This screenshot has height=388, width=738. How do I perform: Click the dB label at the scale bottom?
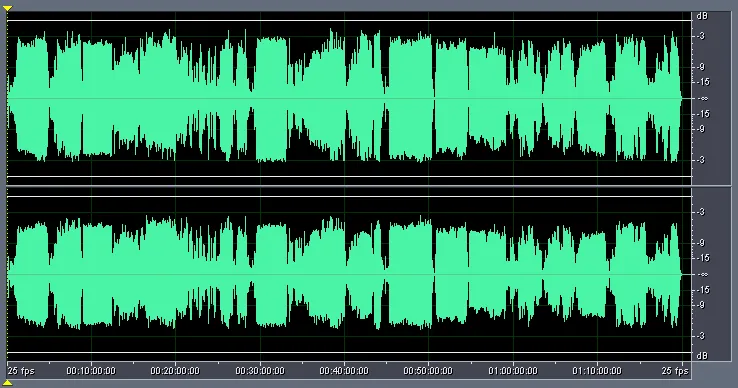702,356
